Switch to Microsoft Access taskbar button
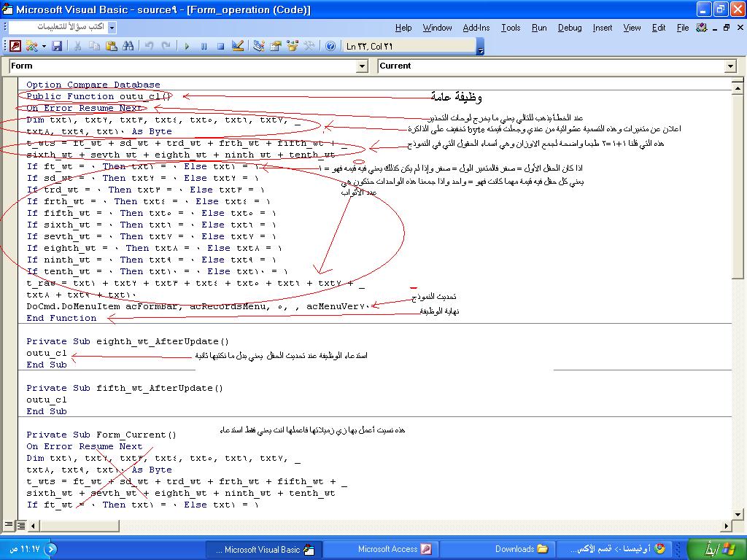The width and height of the screenshot is (747, 560). point(379,549)
